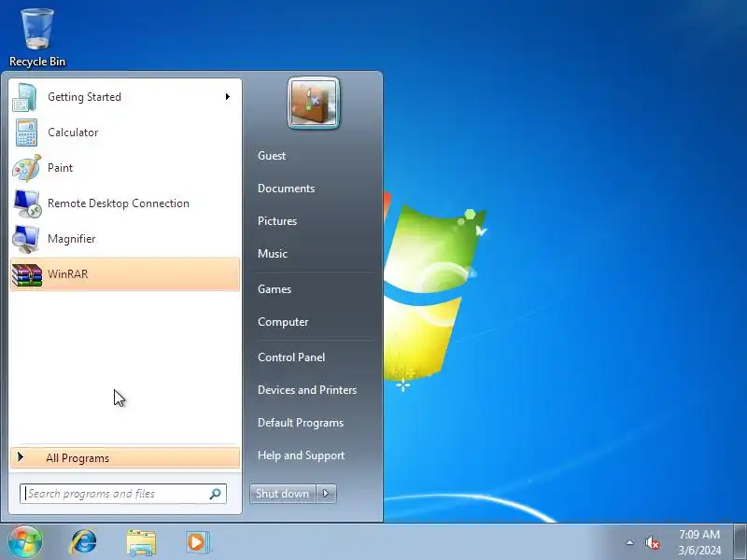The height and width of the screenshot is (560, 747).
Task: Open Paint using its palette icon
Action: pos(27,168)
